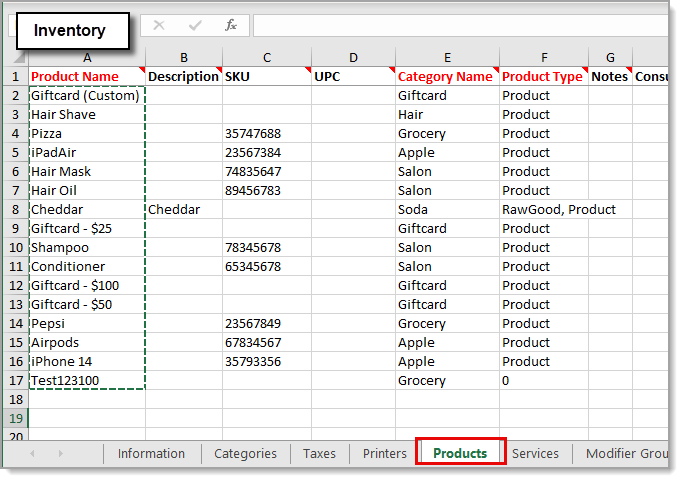
Task: Select SKU cell 35747688
Action: coord(267,134)
